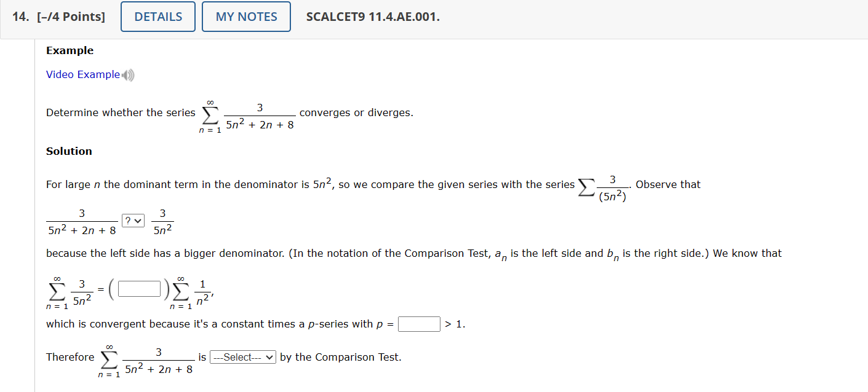Open the Video Example link
868x392 pixels.
coord(83,74)
